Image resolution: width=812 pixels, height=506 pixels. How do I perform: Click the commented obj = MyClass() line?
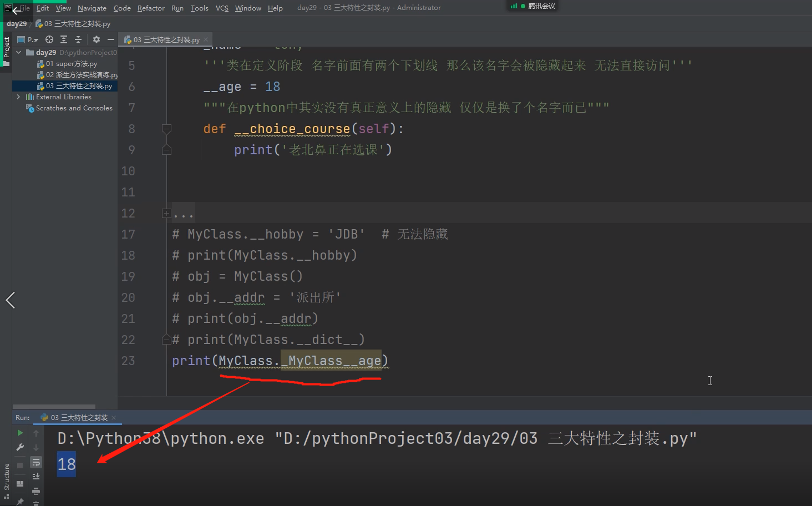tap(237, 277)
